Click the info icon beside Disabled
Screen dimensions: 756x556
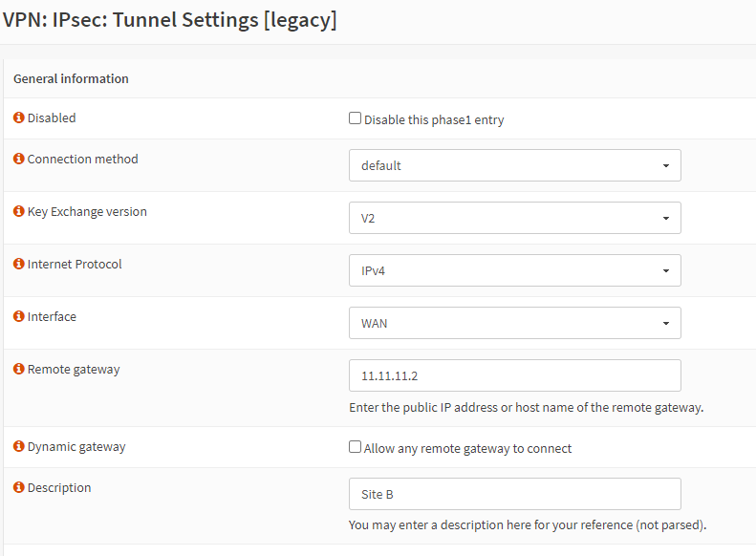click(18, 118)
